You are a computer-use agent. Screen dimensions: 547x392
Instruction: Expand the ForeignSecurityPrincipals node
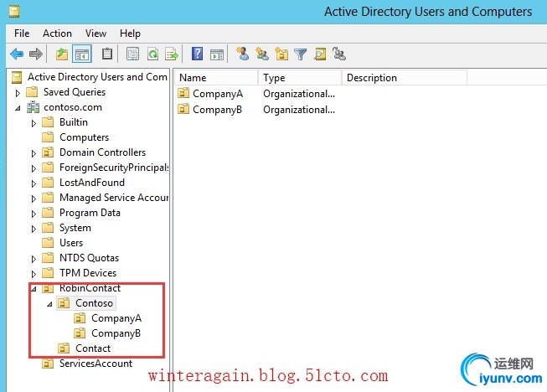coord(34,168)
